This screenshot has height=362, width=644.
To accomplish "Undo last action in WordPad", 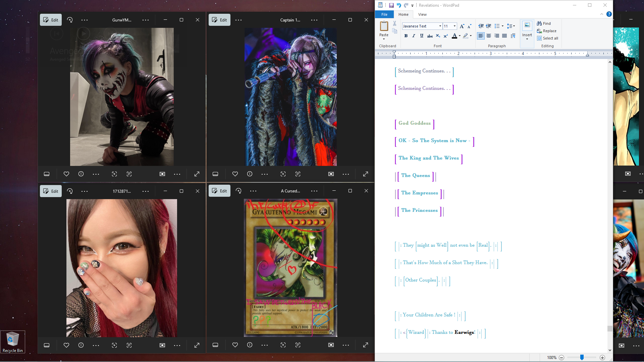I will (x=399, y=5).
